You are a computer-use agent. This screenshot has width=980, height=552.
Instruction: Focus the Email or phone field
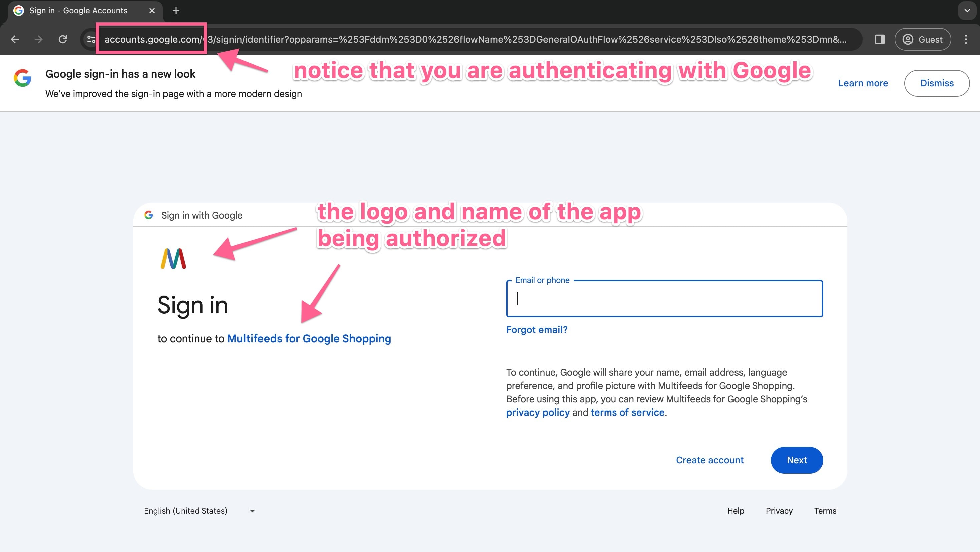(664, 299)
